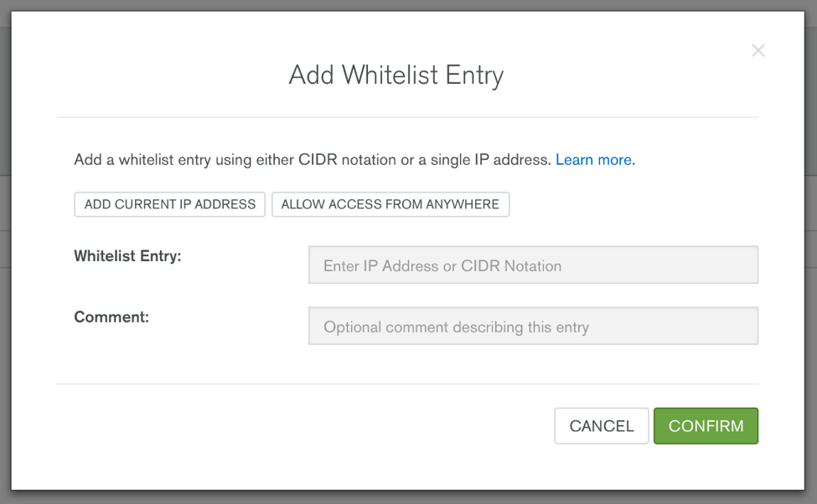Open the Learn more link
The width and height of the screenshot is (817, 504).
(593, 159)
